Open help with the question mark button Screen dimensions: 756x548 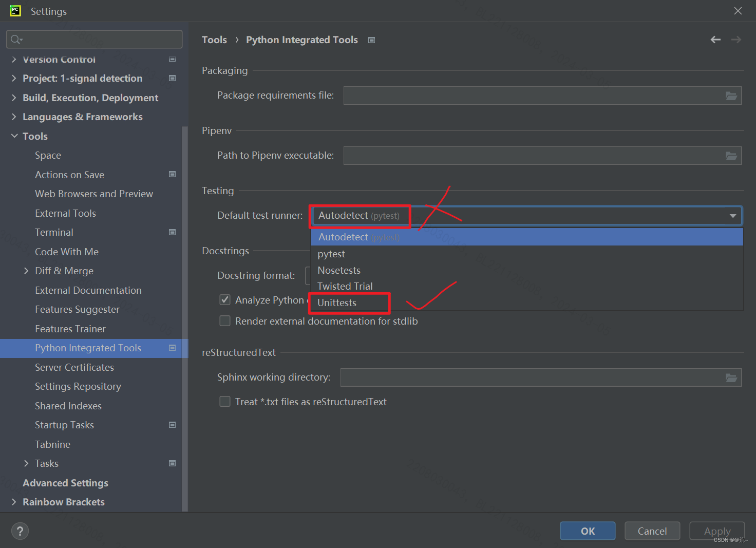20,531
